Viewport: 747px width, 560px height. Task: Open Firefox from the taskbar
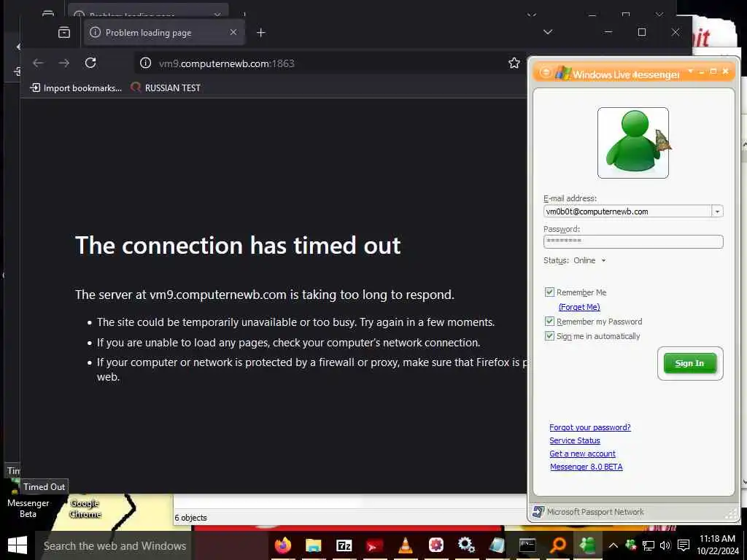coord(283,545)
